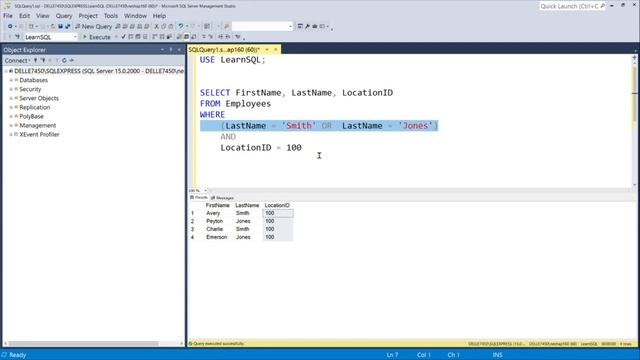Click Object Explorer disconnect icon
Viewport: 640px width, 360px height.
click(43, 60)
